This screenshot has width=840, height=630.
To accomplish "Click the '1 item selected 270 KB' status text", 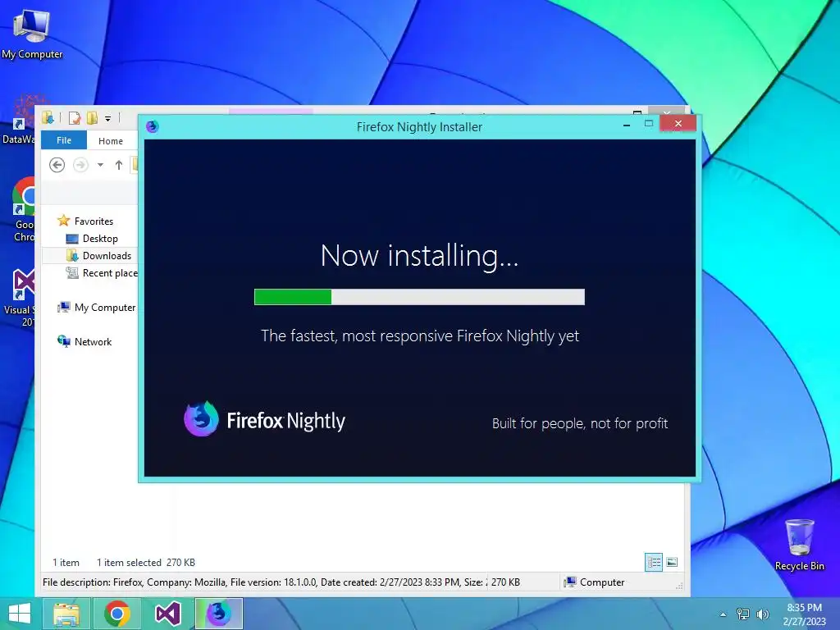I will pos(146,563).
